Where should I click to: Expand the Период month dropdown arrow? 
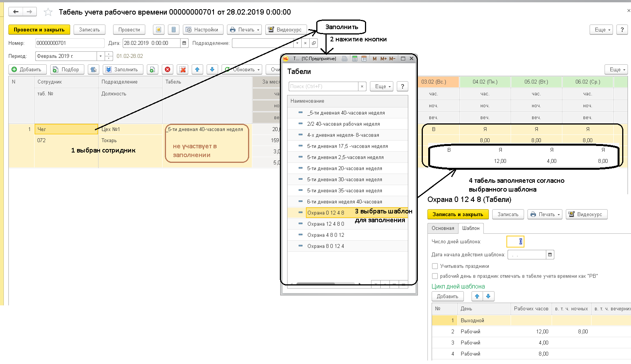100,56
